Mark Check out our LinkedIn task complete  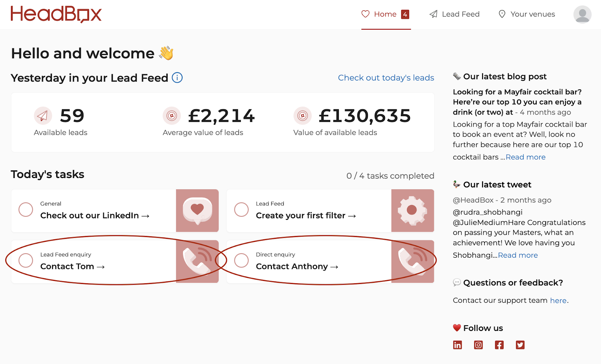pyautogui.click(x=26, y=210)
